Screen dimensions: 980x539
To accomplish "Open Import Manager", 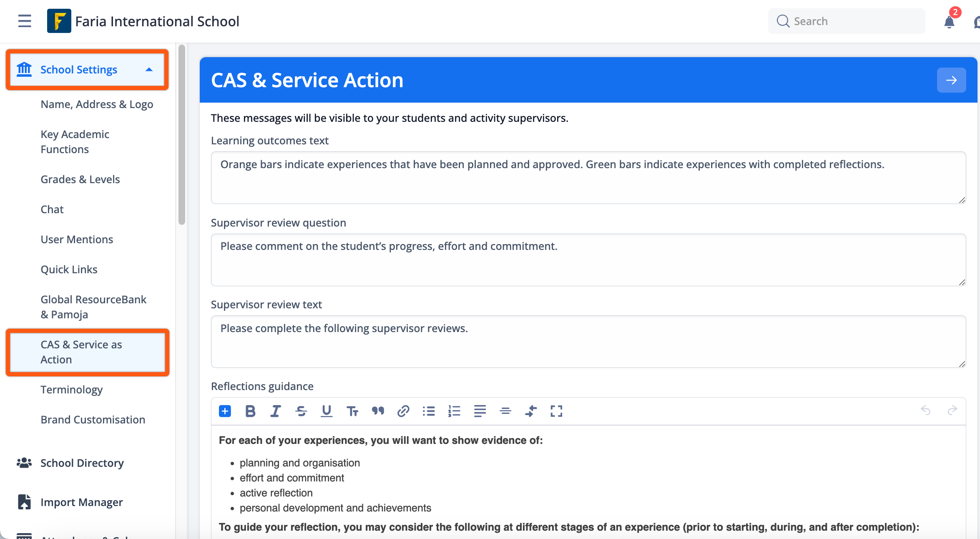I will tap(82, 502).
